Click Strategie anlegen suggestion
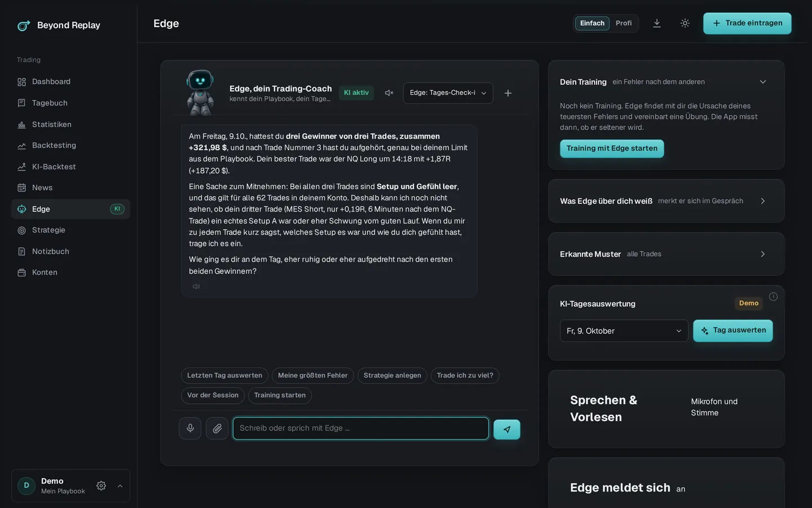 (x=392, y=376)
